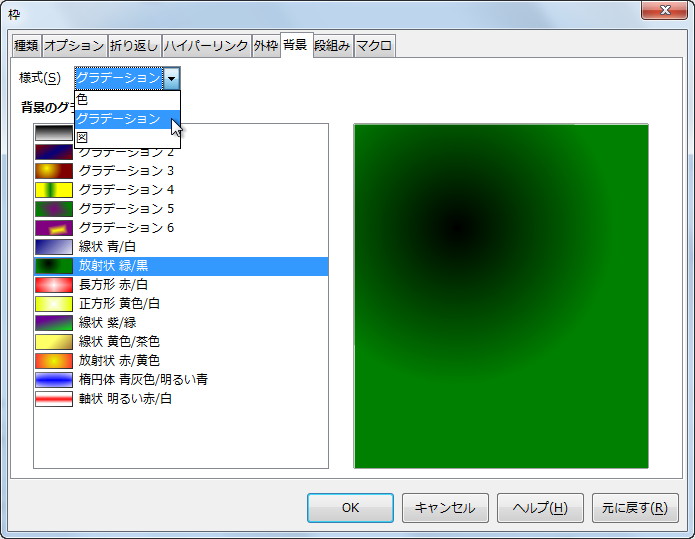The width and height of the screenshot is (695, 539).
Task: Select the グラデーション 5 swatch
Action: pos(54,209)
